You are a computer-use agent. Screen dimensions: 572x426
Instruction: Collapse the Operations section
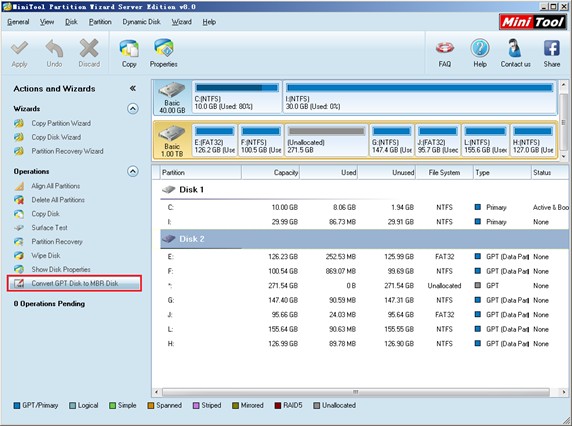point(133,171)
